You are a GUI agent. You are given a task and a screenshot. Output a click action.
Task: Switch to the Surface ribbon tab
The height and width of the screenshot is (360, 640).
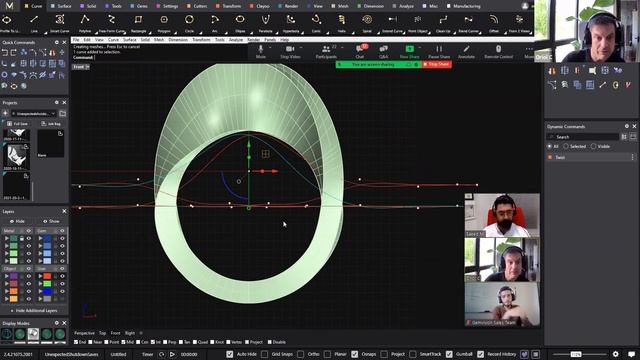click(x=62, y=6)
